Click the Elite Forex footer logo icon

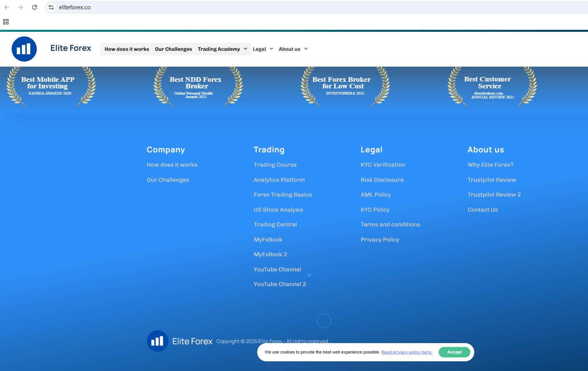(157, 341)
